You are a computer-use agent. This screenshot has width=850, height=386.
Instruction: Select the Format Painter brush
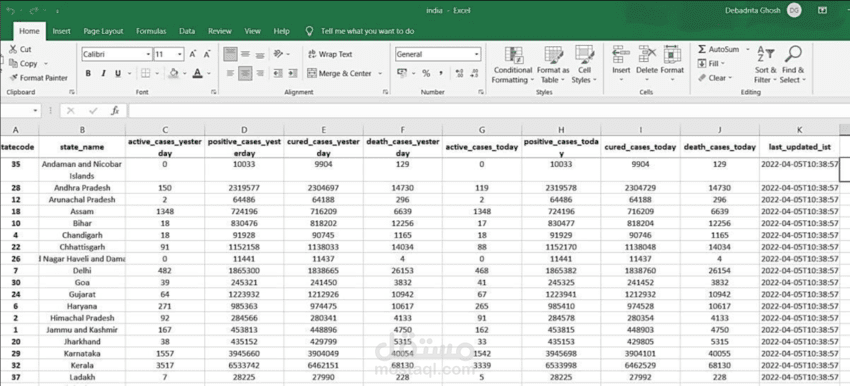pyautogui.click(x=14, y=78)
